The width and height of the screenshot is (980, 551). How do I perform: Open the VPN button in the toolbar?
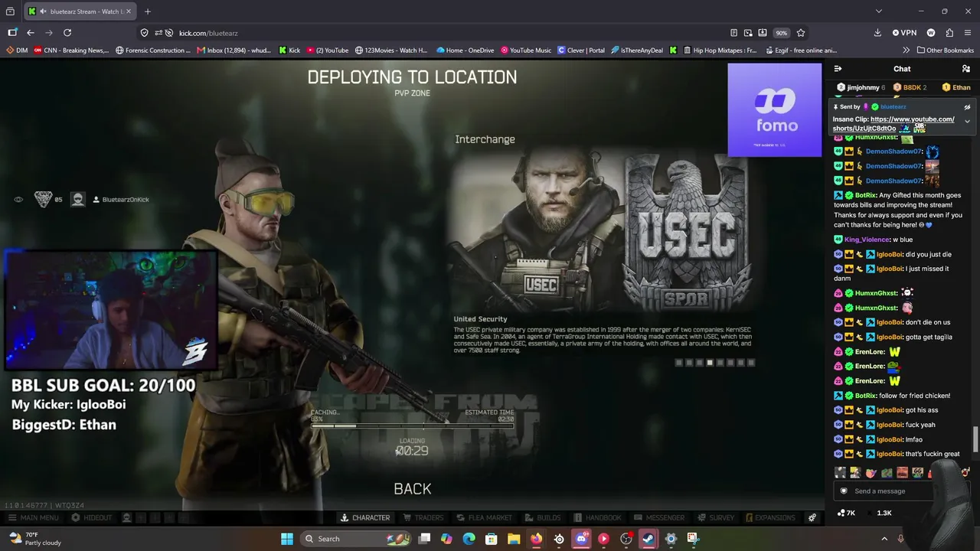tap(904, 33)
